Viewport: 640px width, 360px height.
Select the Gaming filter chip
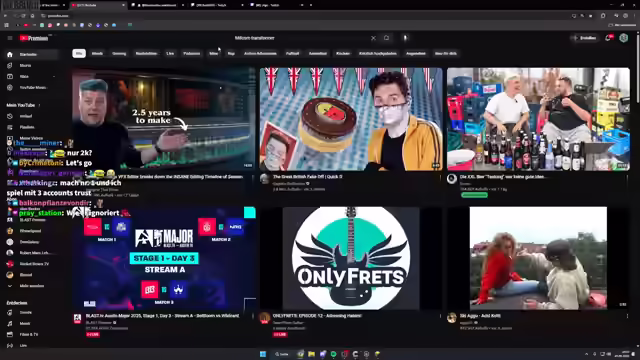tap(119, 53)
